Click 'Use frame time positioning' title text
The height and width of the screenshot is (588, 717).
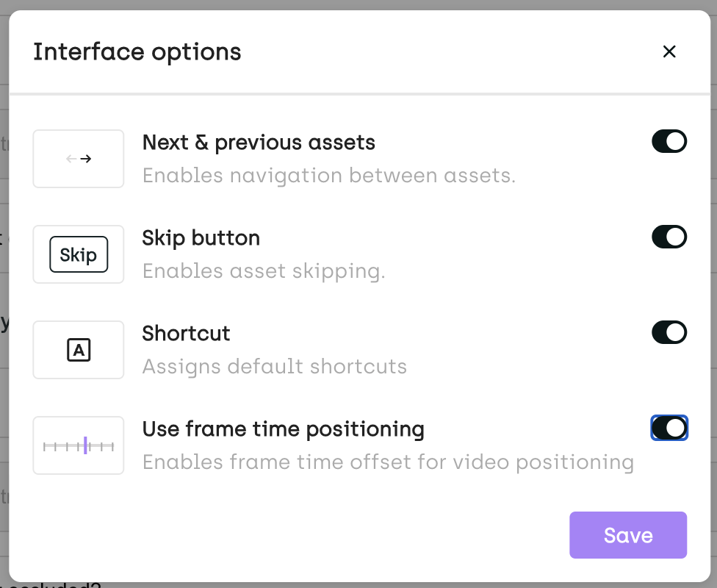[283, 429]
